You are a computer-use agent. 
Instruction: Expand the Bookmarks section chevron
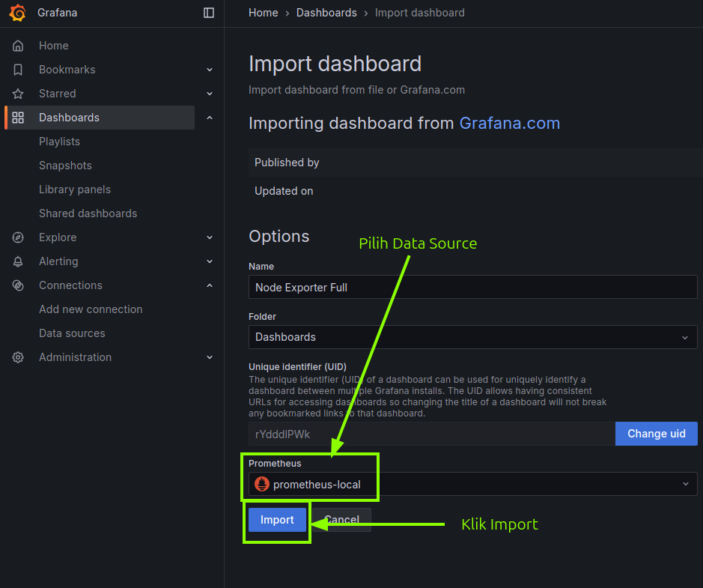click(x=210, y=70)
